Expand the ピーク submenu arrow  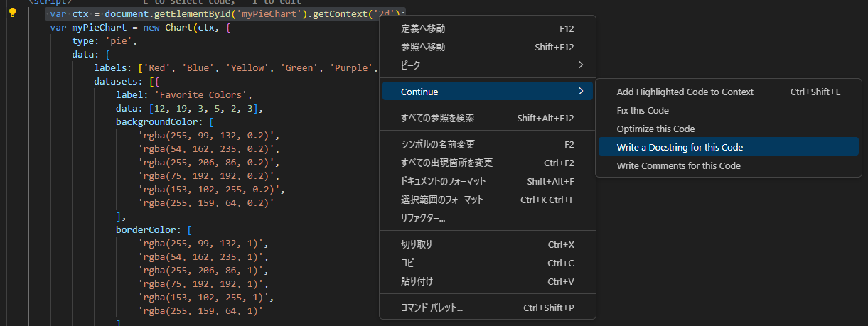pos(580,65)
